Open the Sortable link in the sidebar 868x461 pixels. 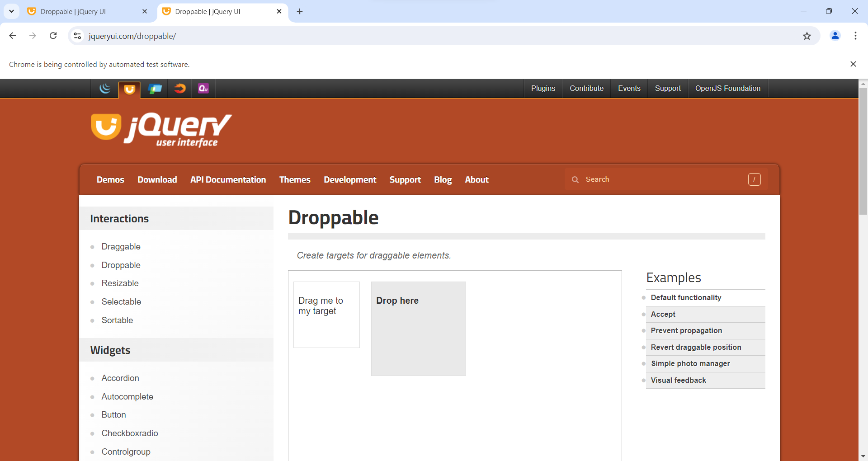coord(117,320)
